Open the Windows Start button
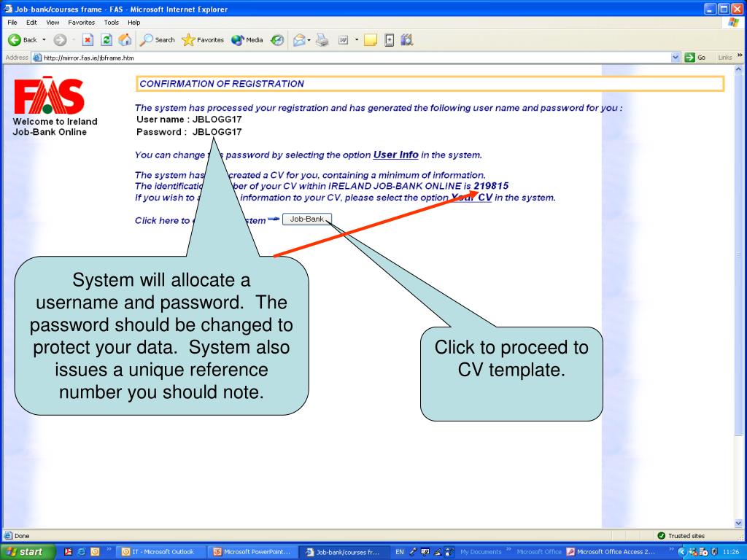Viewport: 747px width, 560px height. 28,552
